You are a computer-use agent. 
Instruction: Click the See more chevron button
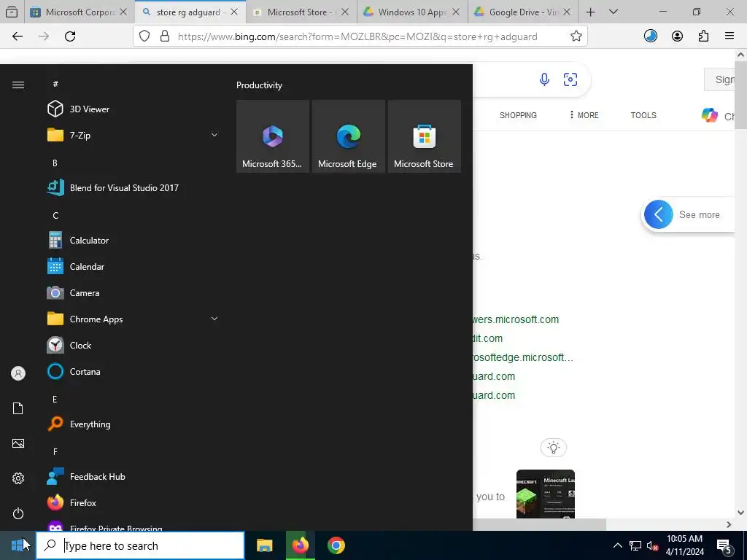[659, 215]
